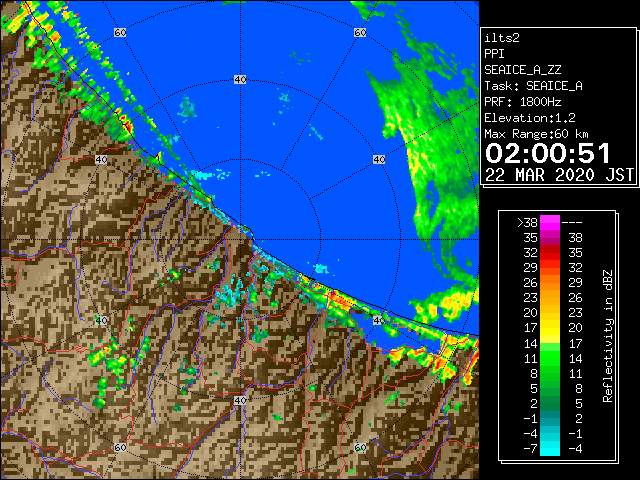Select the "Task: SEAICE_A" line
The width and height of the screenshot is (640, 480).
[x=533, y=86]
